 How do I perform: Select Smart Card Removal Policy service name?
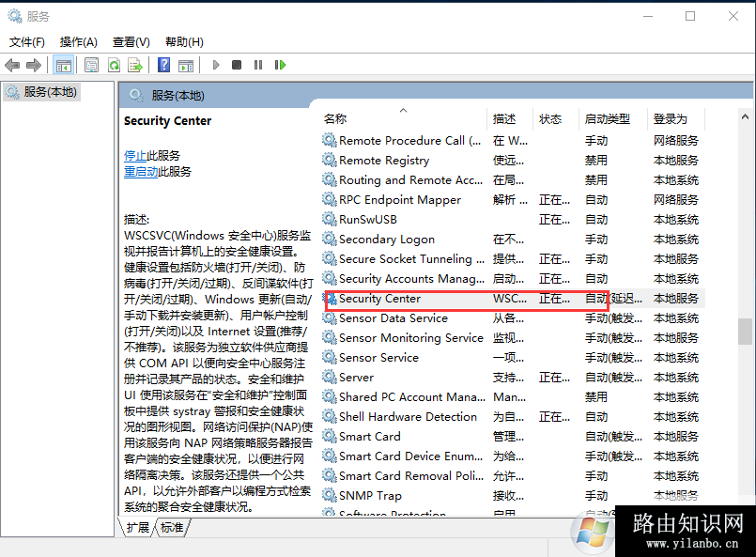(x=411, y=476)
